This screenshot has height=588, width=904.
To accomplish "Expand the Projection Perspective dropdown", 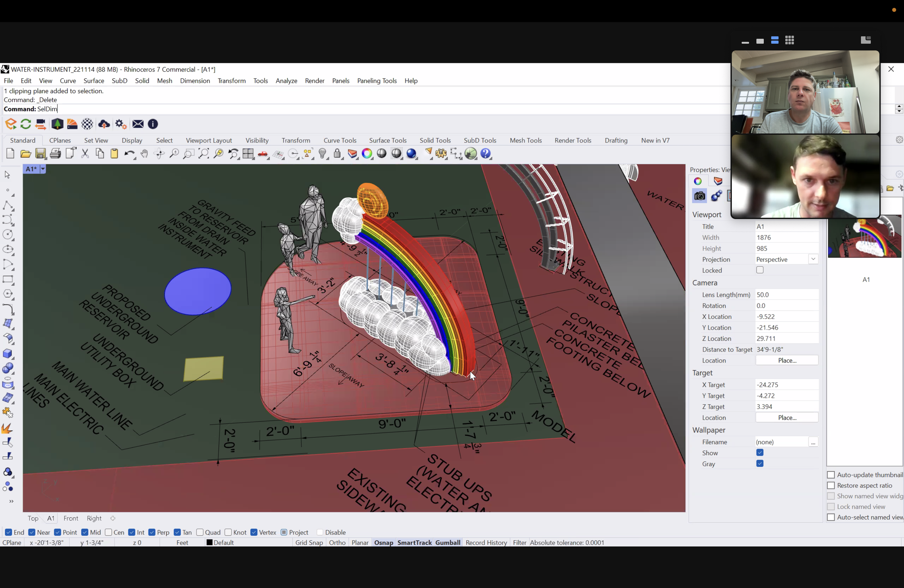I will pyautogui.click(x=813, y=259).
